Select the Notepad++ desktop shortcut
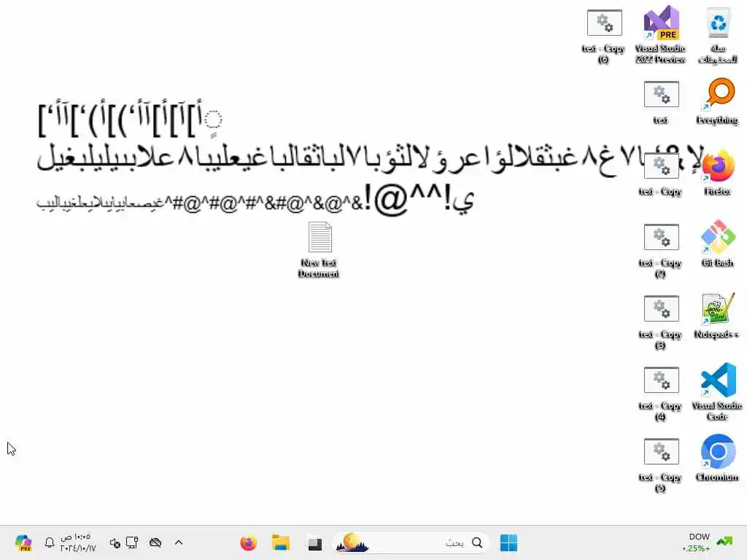Viewport: 747px width, 560px height. click(717, 315)
